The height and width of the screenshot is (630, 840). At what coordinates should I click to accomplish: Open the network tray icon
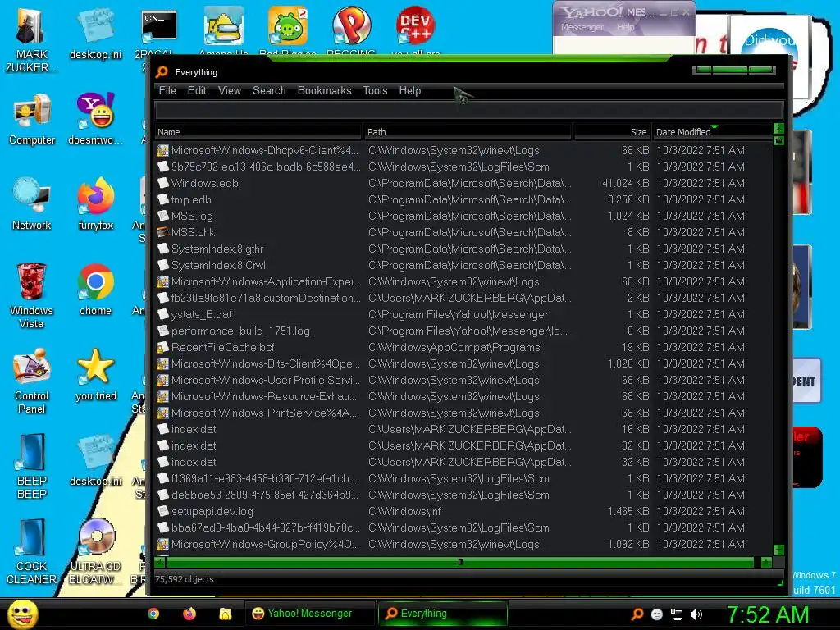[x=677, y=614]
